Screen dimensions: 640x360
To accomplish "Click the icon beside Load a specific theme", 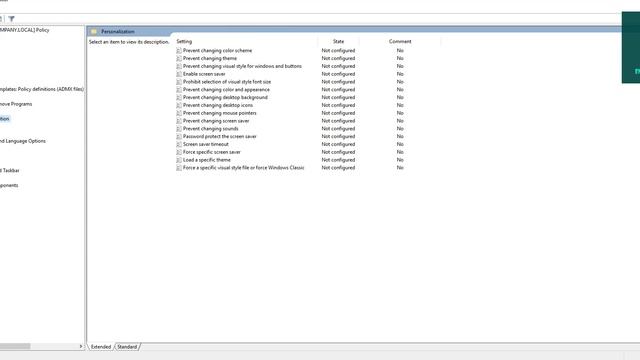I will [179, 160].
